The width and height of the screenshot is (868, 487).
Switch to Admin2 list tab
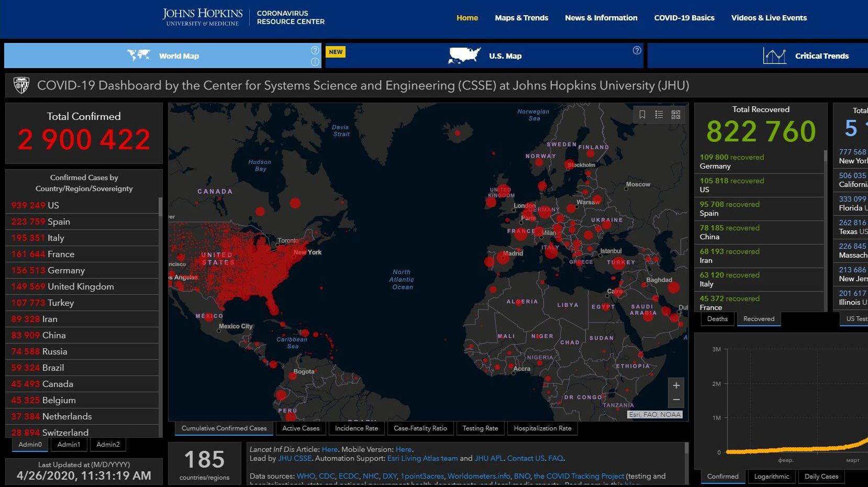[x=108, y=445]
